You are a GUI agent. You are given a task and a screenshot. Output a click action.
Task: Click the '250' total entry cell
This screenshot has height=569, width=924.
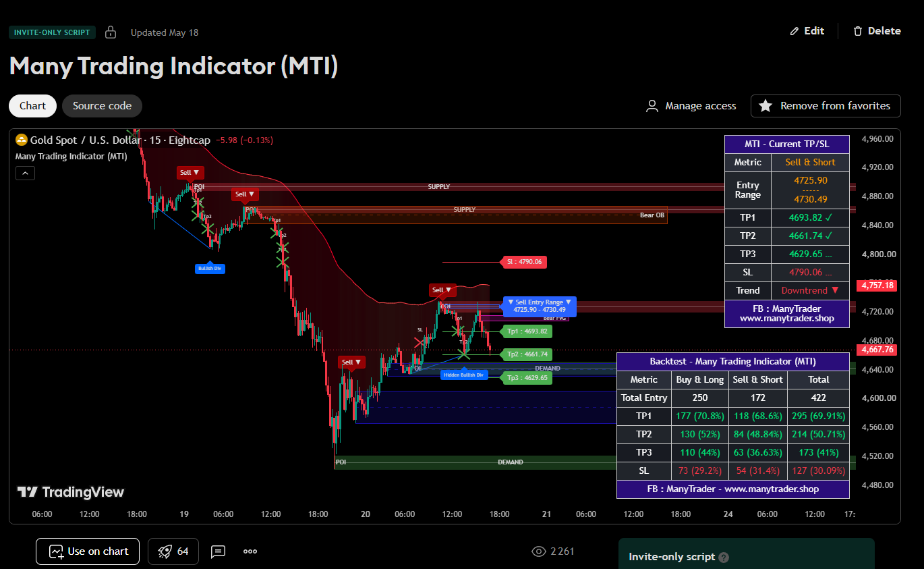click(x=700, y=398)
